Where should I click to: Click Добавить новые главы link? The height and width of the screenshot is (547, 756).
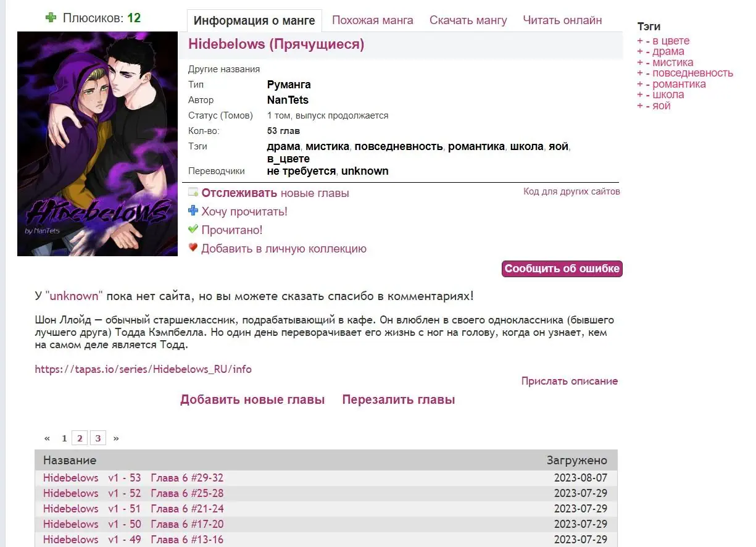pyautogui.click(x=252, y=399)
